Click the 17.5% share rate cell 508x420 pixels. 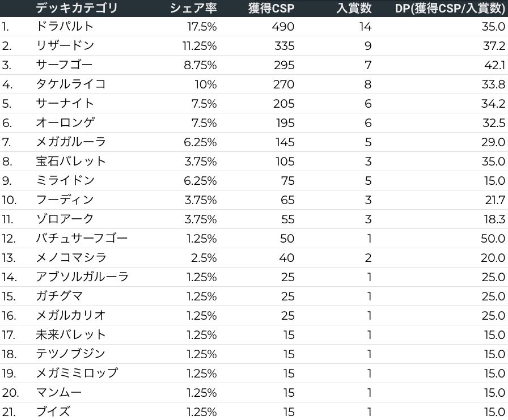[x=202, y=27]
